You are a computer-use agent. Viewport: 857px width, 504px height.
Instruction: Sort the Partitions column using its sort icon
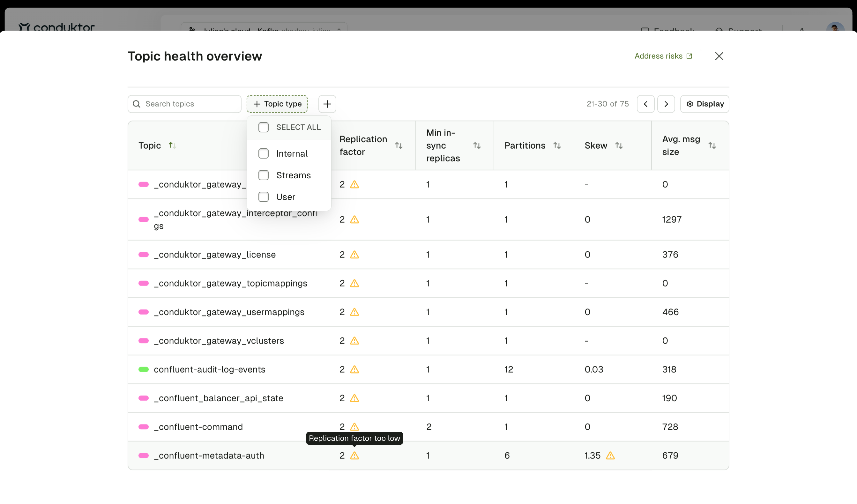pos(557,145)
